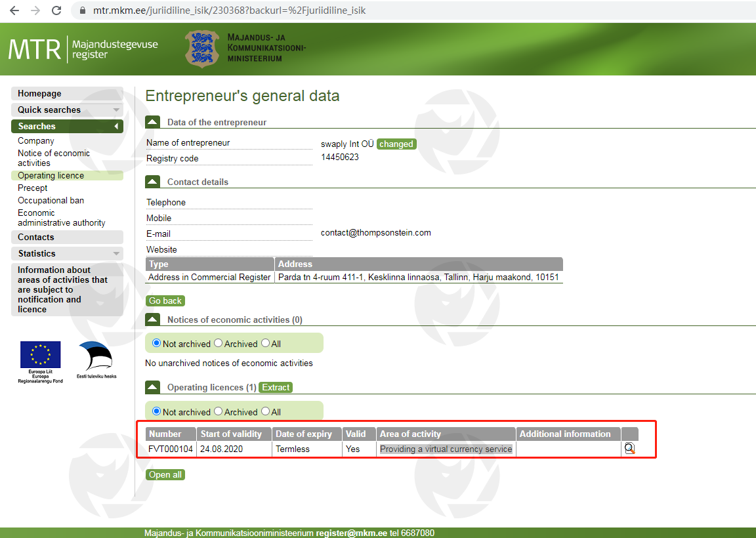Select Not archived under Operating licences
This screenshot has width=756, height=538.
tap(157, 411)
